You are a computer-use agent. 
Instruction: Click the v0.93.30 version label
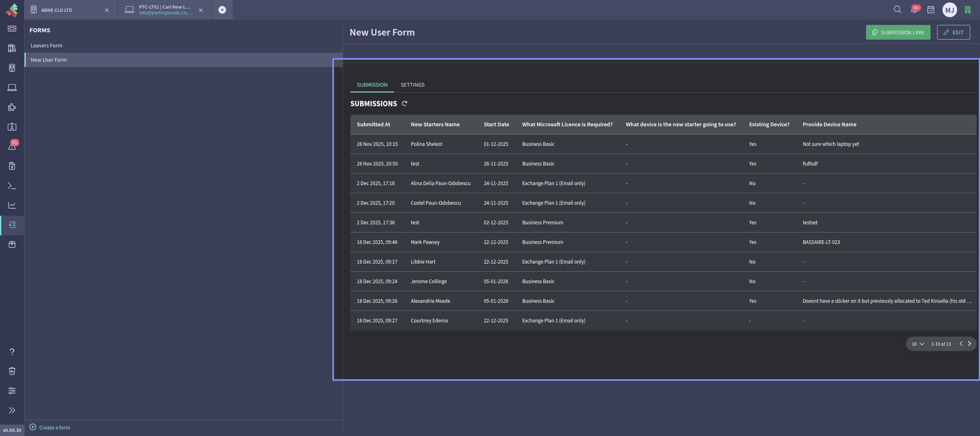pos(12,430)
